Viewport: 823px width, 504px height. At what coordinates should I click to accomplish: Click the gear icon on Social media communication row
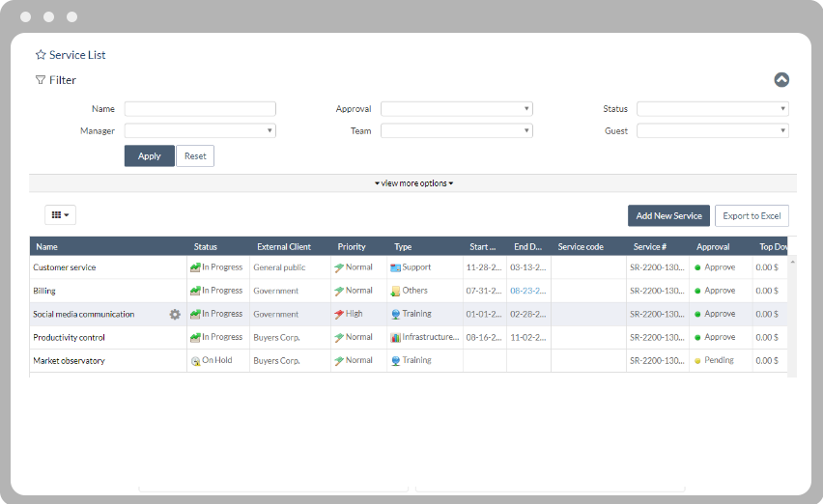[175, 314]
